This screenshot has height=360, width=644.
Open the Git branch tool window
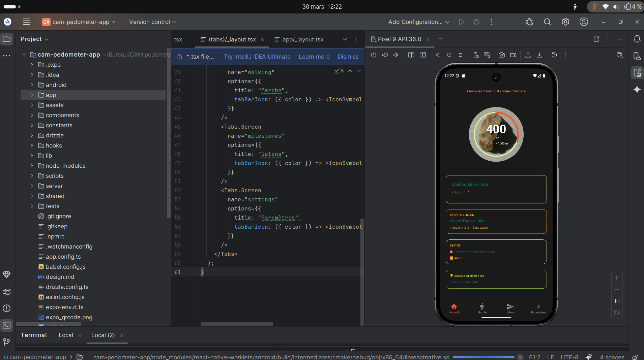point(7,342)
